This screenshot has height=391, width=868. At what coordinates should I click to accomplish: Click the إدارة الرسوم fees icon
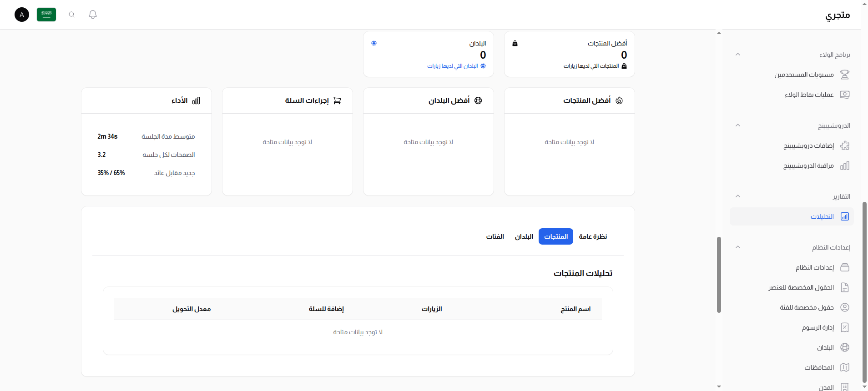(x=845, y=327)
